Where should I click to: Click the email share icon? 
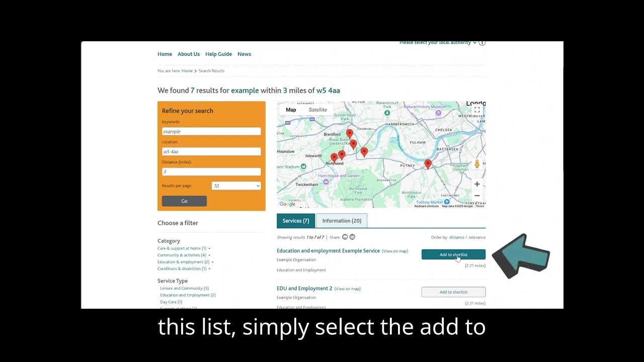click(352, 237)
